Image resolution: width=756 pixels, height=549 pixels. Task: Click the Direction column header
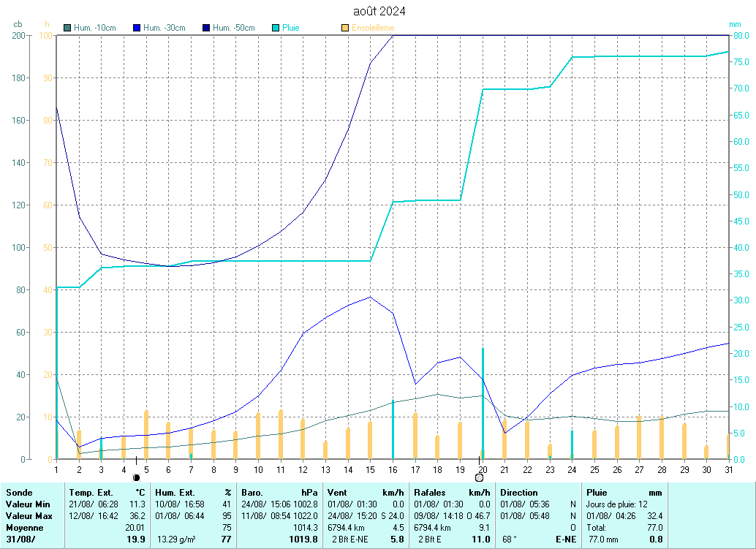click(518, 493)
